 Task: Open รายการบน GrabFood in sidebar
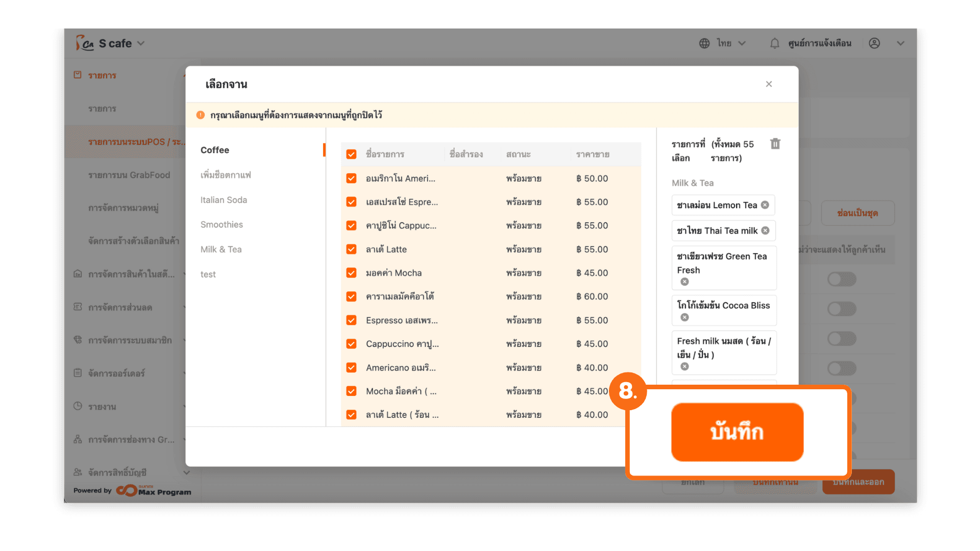tap(129, 175)
